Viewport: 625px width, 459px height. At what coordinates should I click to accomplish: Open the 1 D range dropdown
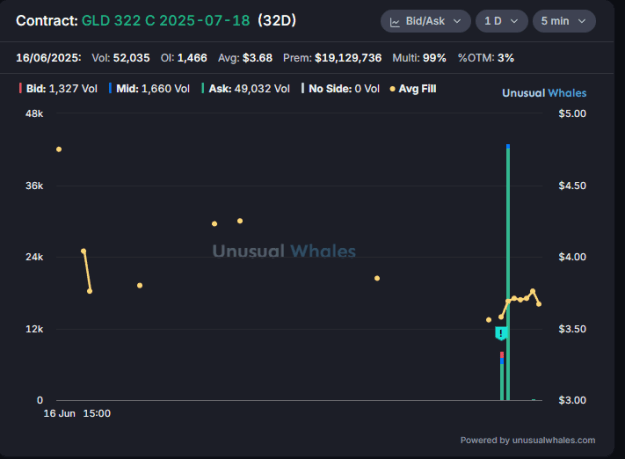point(501,21)
